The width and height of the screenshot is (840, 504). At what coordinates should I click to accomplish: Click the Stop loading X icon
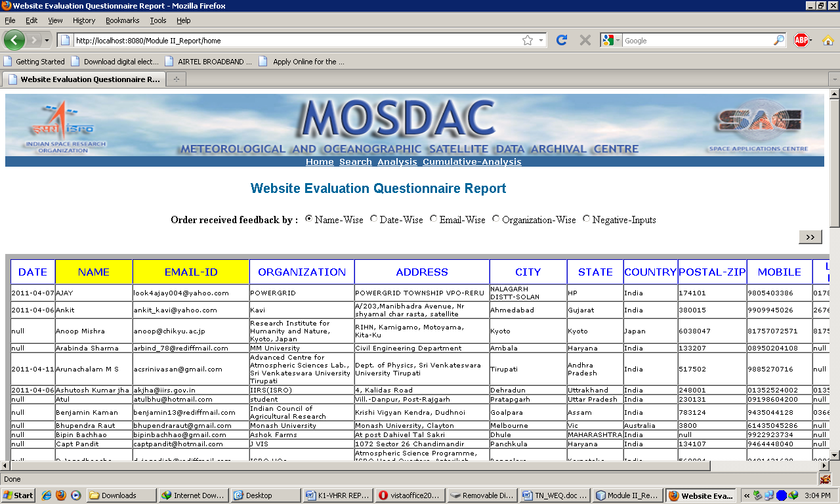click(585, 40)
